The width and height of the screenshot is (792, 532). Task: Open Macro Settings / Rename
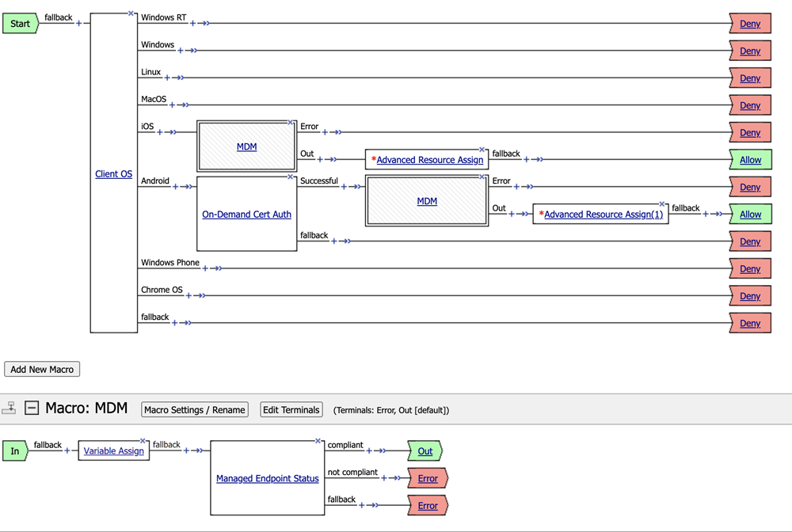[195, 410]
